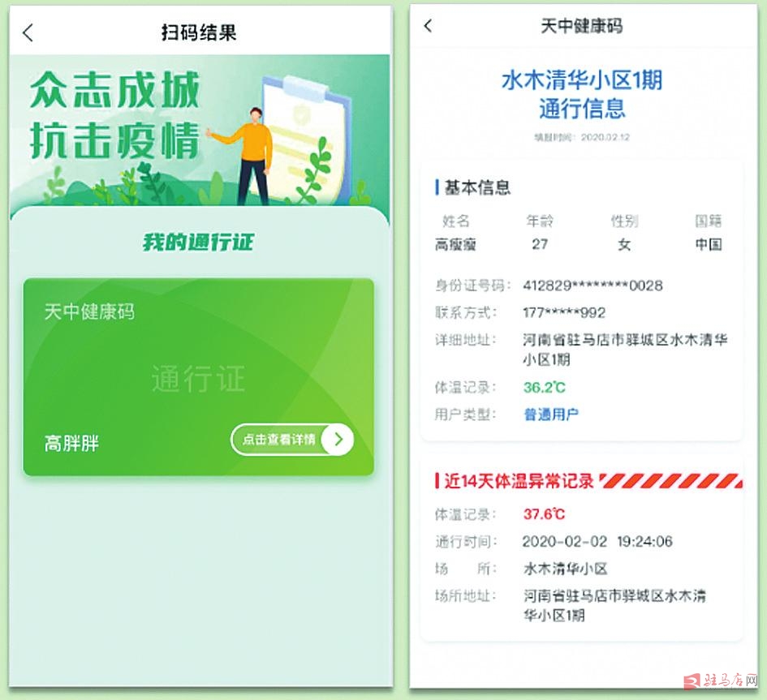Tap pass time 2020-02-02 19:24:06
767x700 pixels.
pos(597,542)
